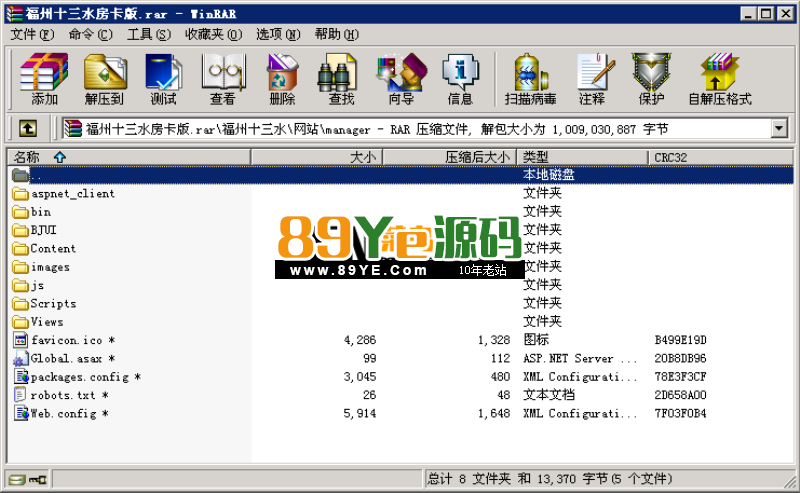The image size is (800, 493).
Task: Open the 收藏夹(O) menu
Action: (x=213, y=34)
